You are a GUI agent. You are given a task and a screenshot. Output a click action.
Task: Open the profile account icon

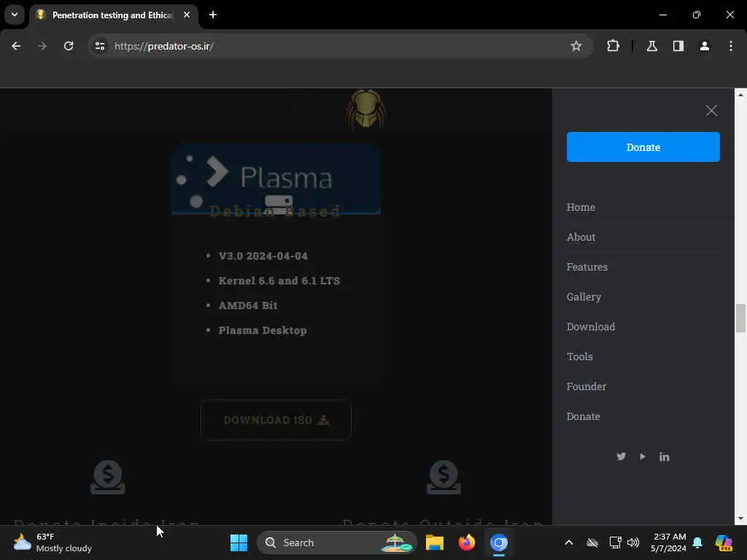point(704,46)
